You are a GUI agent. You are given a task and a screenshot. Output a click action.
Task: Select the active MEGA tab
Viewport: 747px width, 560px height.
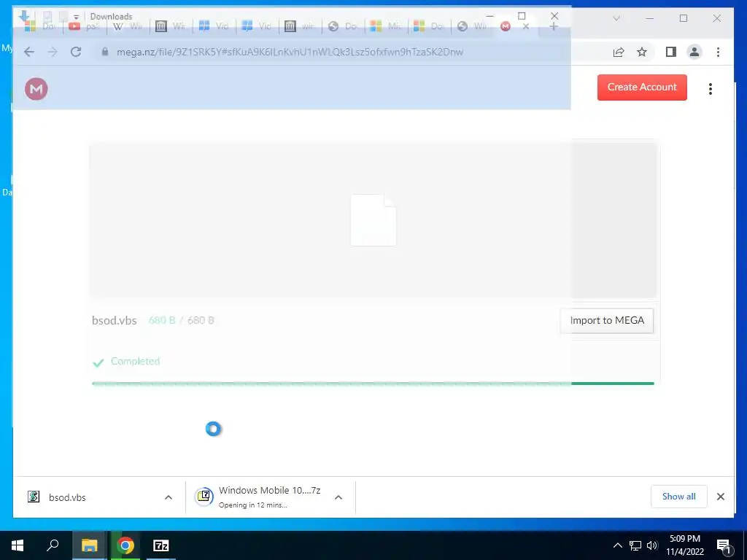click(516, 27)
